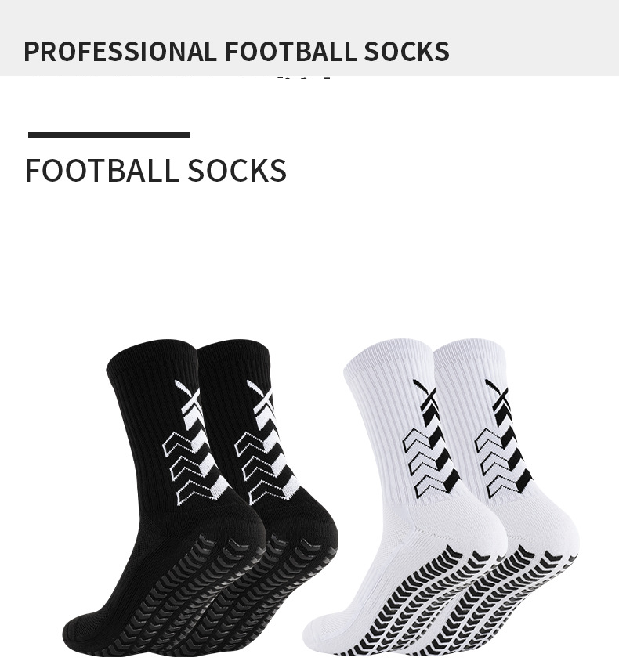The height and width of the screenshot is (672, 619).
Task: Click the partially hidden text below the gray banner
Action: pos(259,78)
